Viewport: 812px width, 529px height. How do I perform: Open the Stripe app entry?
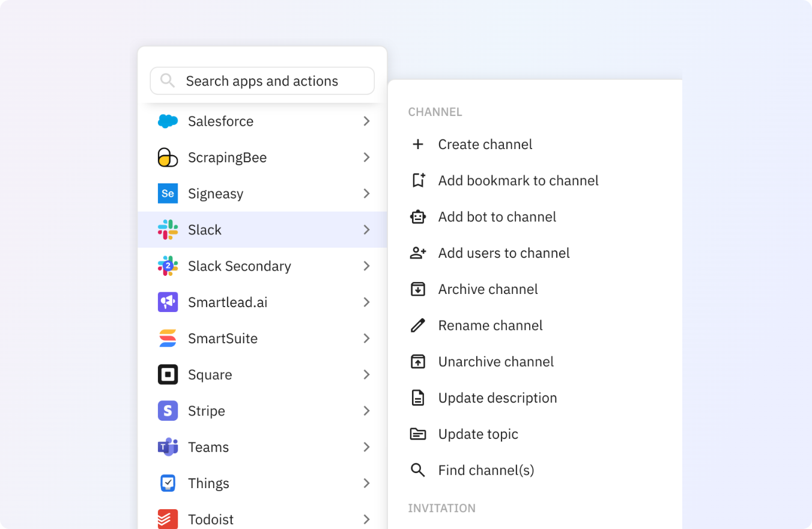click(x=262, y=411)
